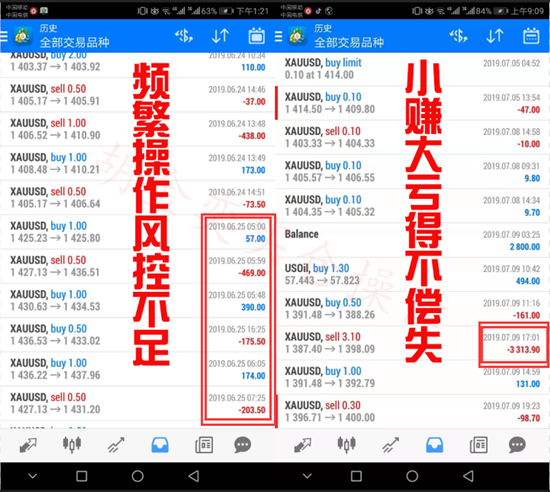Tap the sort arrows icon in right header
This screenshot has width=550, height=492.
coord(495,36)
